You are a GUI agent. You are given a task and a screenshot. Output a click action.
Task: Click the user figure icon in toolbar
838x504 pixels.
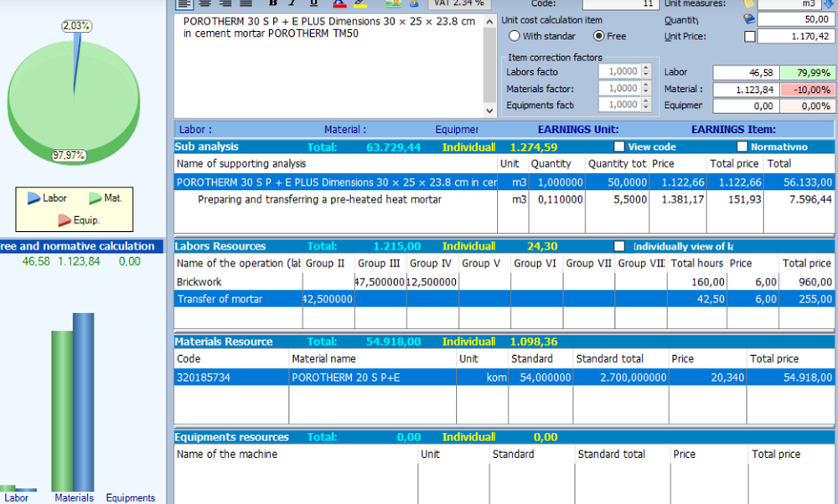414,3
